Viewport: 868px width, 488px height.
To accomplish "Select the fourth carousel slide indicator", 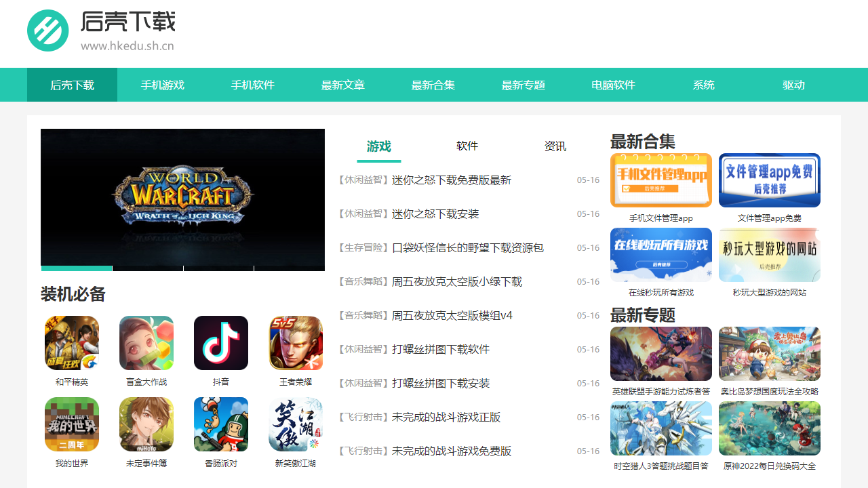I will (290, 268).
